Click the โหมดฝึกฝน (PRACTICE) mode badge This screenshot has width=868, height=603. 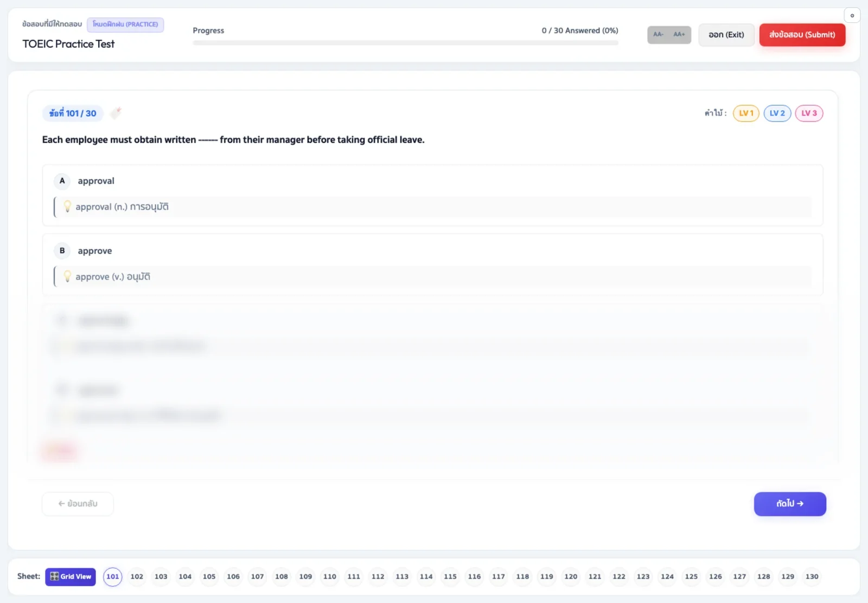pos(125,24)
